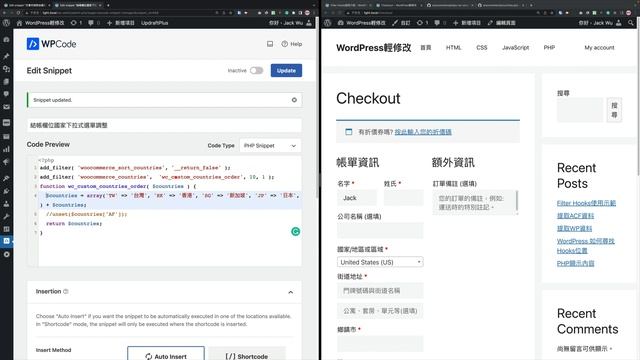The height and width of the screenshot is (360, 640).
Task: Open Products icon in admin sidebar
Action: point(6,136)
